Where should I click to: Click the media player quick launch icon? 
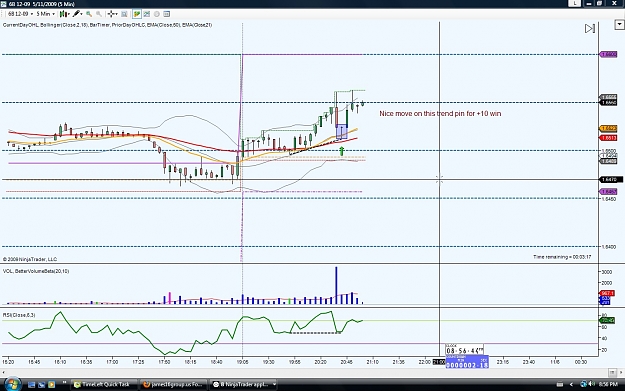point(51,385)
